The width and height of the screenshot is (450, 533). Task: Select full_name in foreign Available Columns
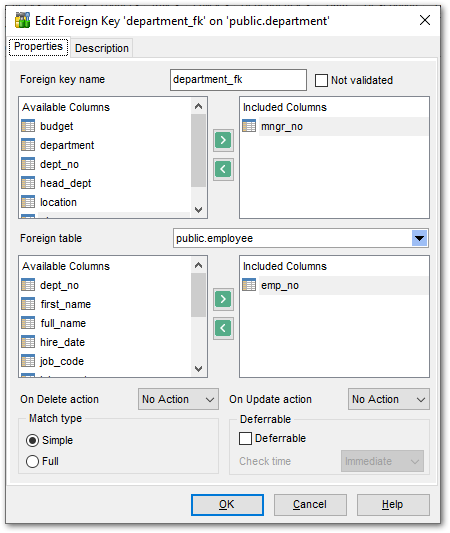(x=63, y=323)
